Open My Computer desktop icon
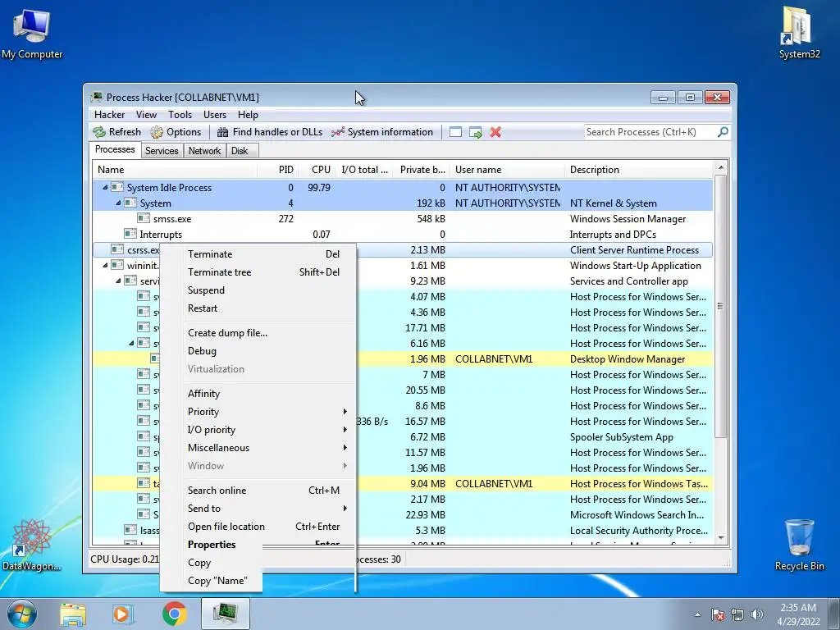The image size is (840, 630). pyautogui.click(x=32, y=34)
